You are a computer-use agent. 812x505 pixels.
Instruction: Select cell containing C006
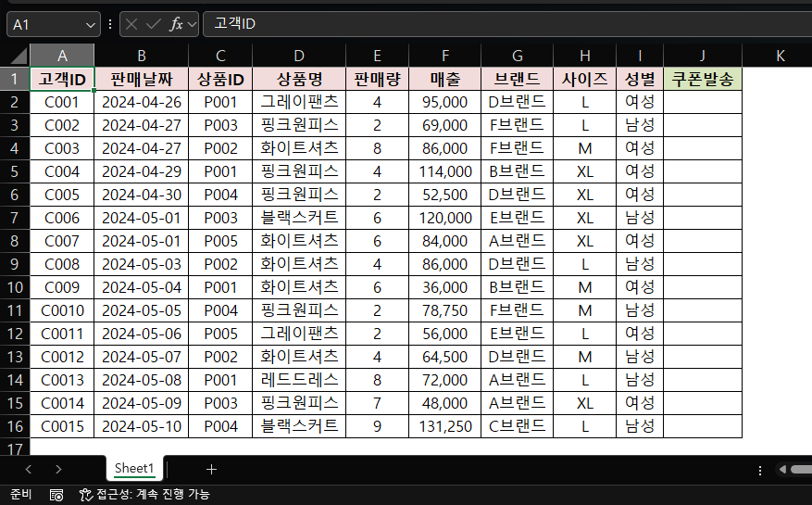(x=62, y=218)
